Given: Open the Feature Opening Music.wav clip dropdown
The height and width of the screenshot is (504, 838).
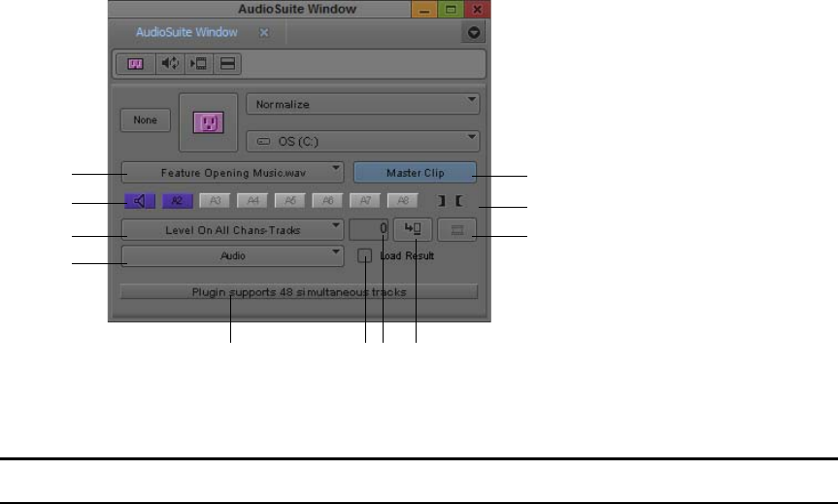Looking at the screenshot, I should point(232,173).
